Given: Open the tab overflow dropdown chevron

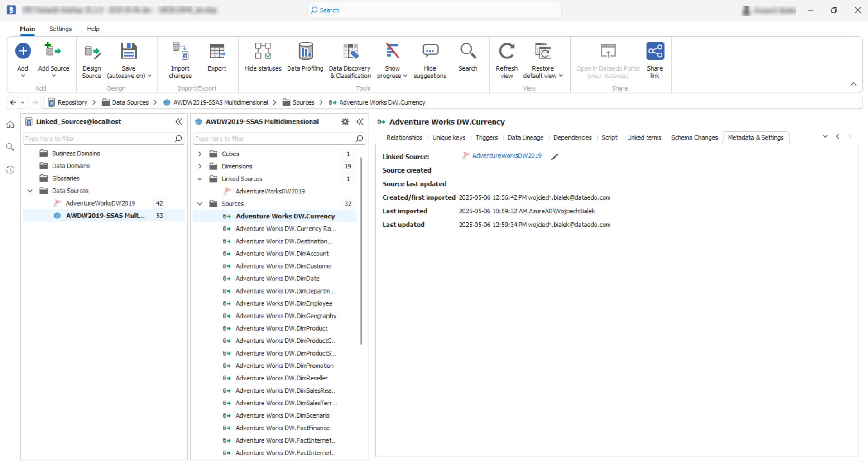Looking at the screenshot, I should click(825, 136).
